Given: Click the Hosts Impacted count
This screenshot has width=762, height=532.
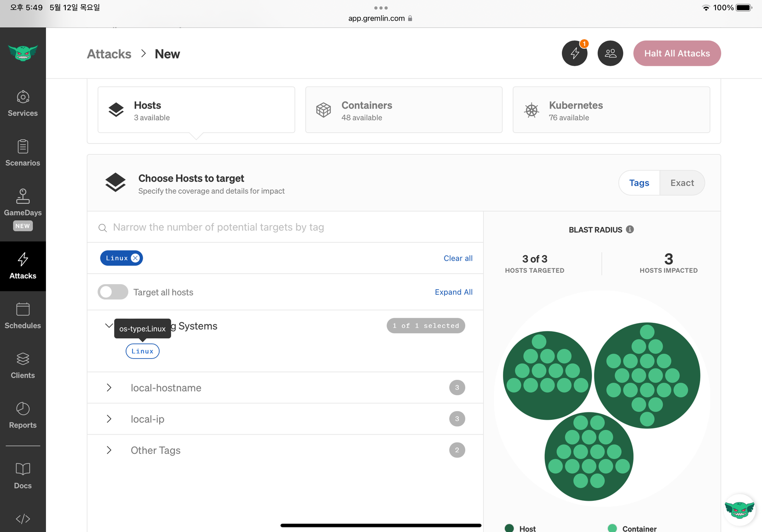Looking at the screenshot, I should coord(669,259).
